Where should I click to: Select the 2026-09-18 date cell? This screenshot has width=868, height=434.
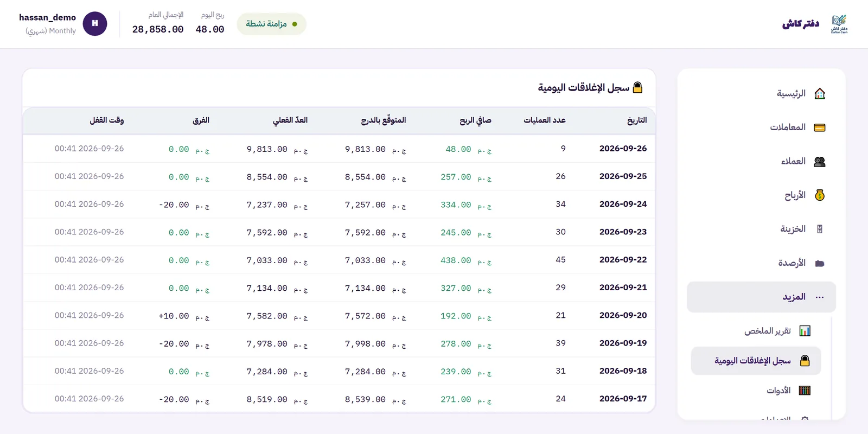(x=623, y=371)
